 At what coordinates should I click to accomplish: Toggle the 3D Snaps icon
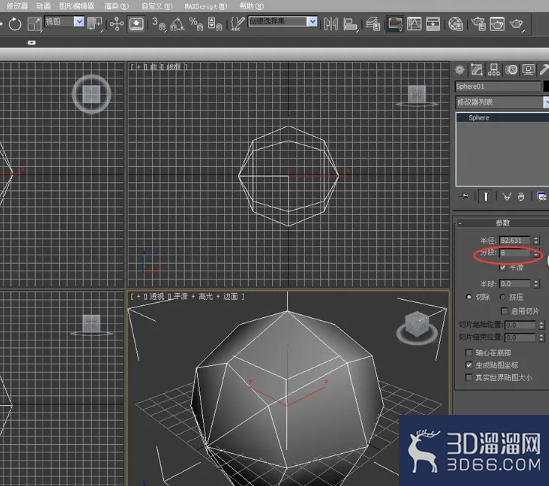(159, 24)
